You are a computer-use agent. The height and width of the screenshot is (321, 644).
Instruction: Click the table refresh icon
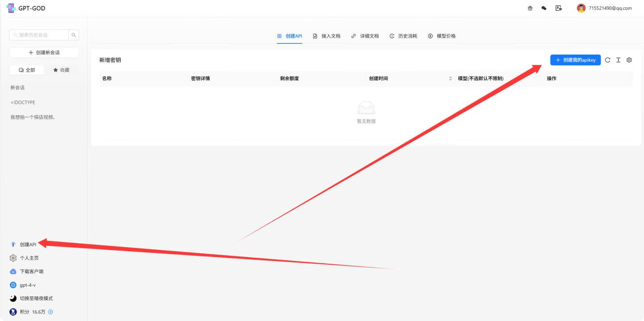[x=607, y=60]
